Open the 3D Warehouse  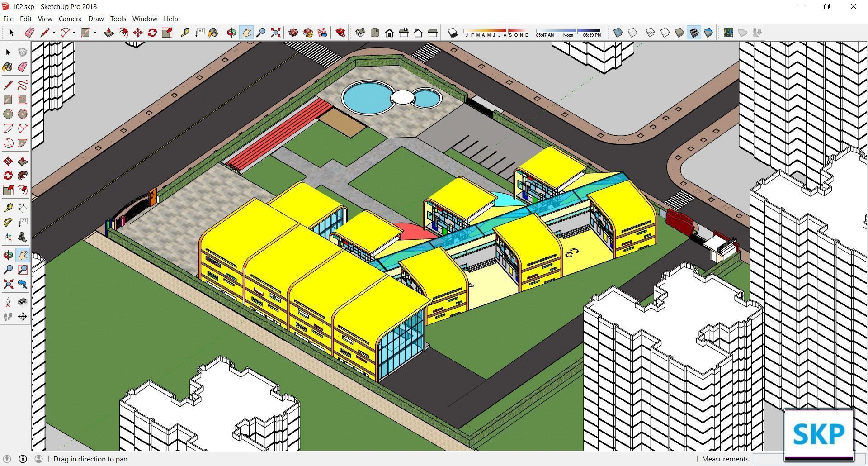[293, 33]
